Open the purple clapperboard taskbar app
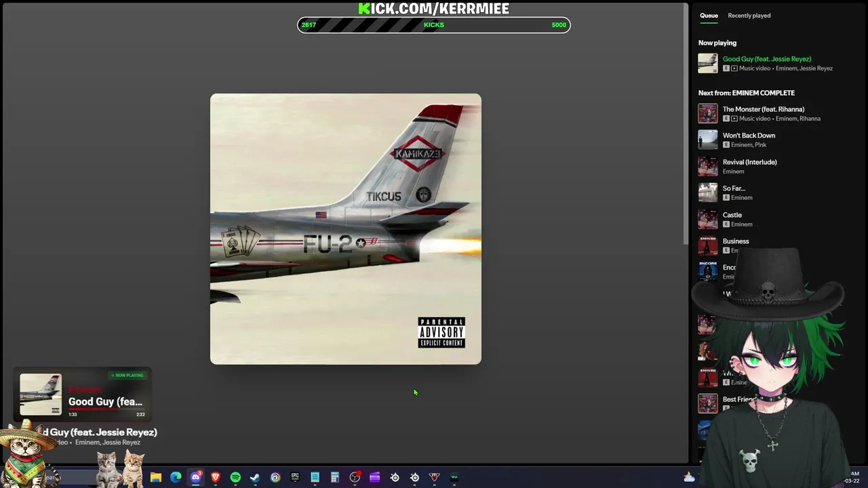868x488 pixels. pos(374,478)
